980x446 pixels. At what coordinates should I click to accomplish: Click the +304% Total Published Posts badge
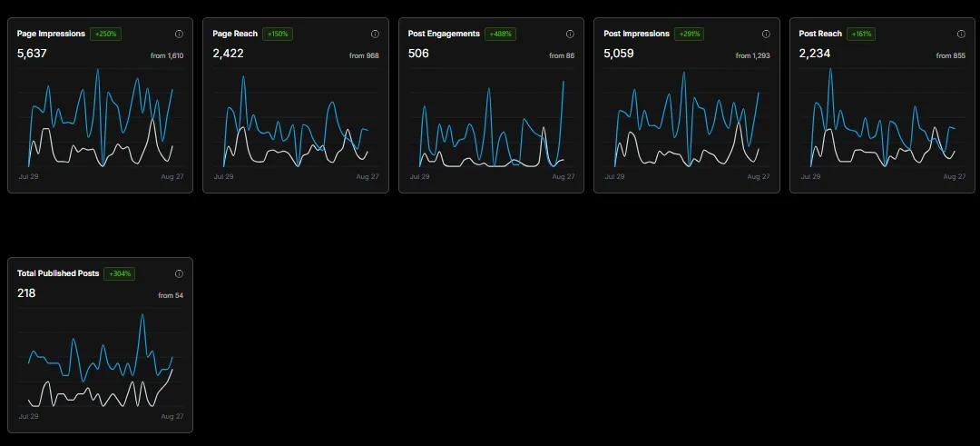click(120, 274)
